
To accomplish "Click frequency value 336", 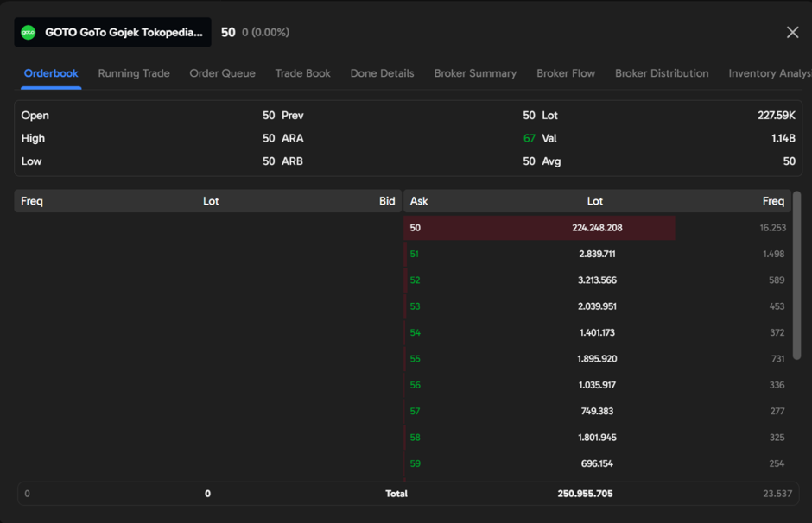I will (777, 385).
